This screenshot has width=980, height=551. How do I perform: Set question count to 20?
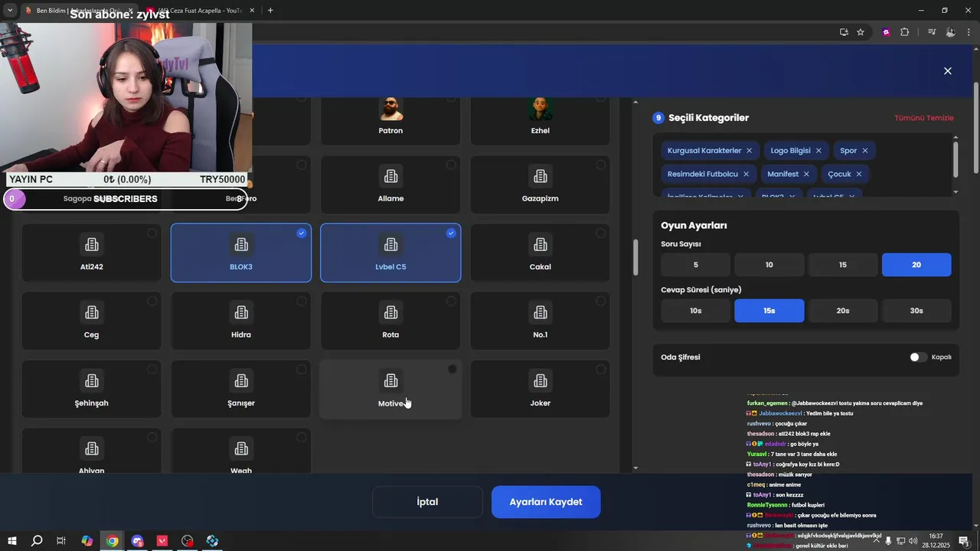916,265
